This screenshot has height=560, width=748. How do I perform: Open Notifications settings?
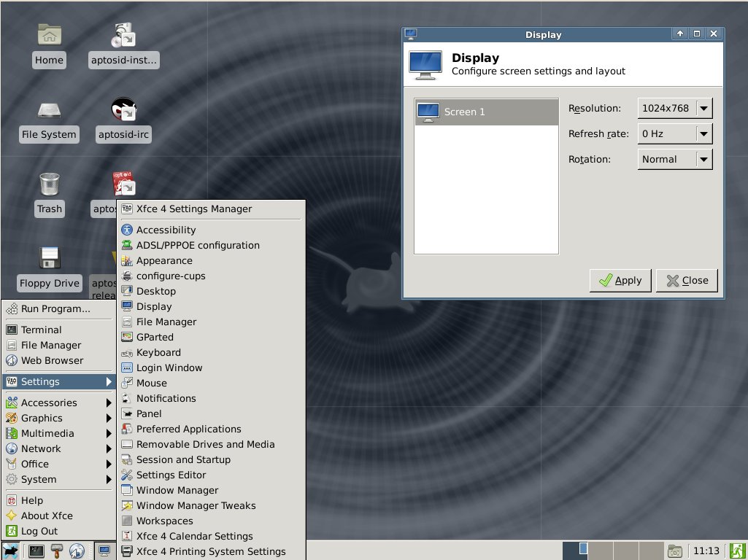pyautogui.click(x=211, y=398)
